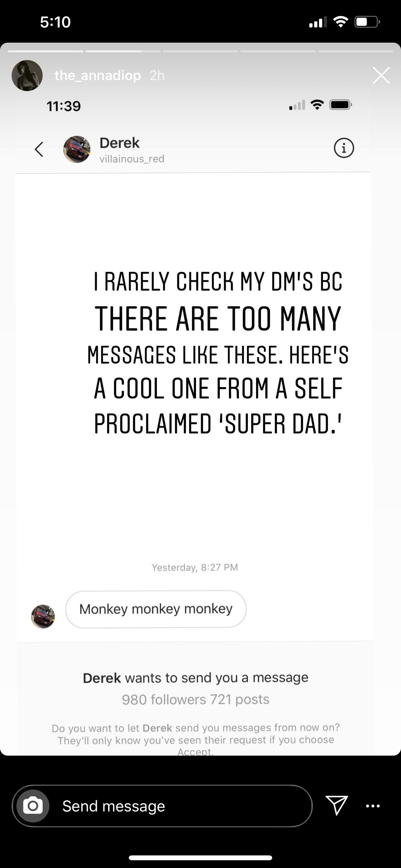Tap the villainous_red handle
Screen dimensions: 401x868
point(132,159)
